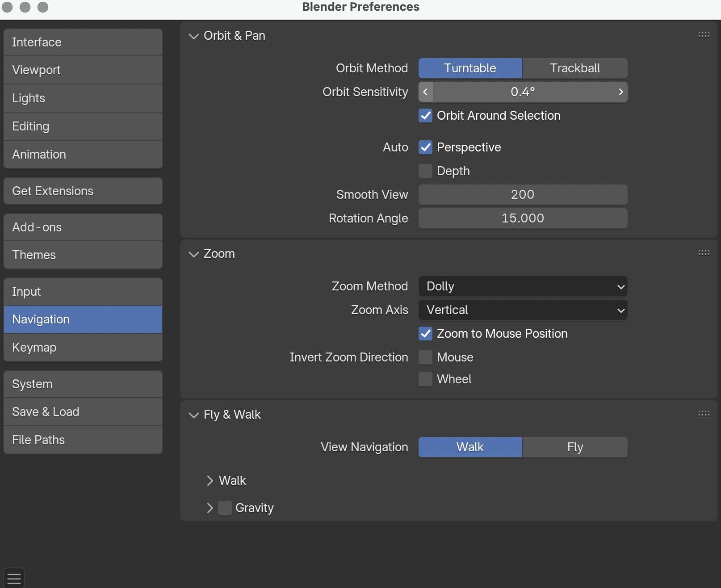
Task: Collapse the Orbit & Pan panel
Action: click(193, 36)
